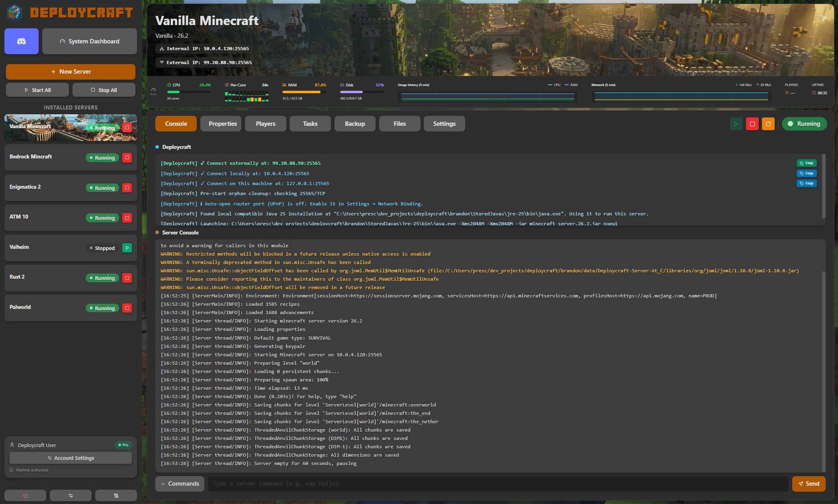Click the RAM usage progress bar
The height and width of the screenshot is (504, 838).
coord(304,92)
